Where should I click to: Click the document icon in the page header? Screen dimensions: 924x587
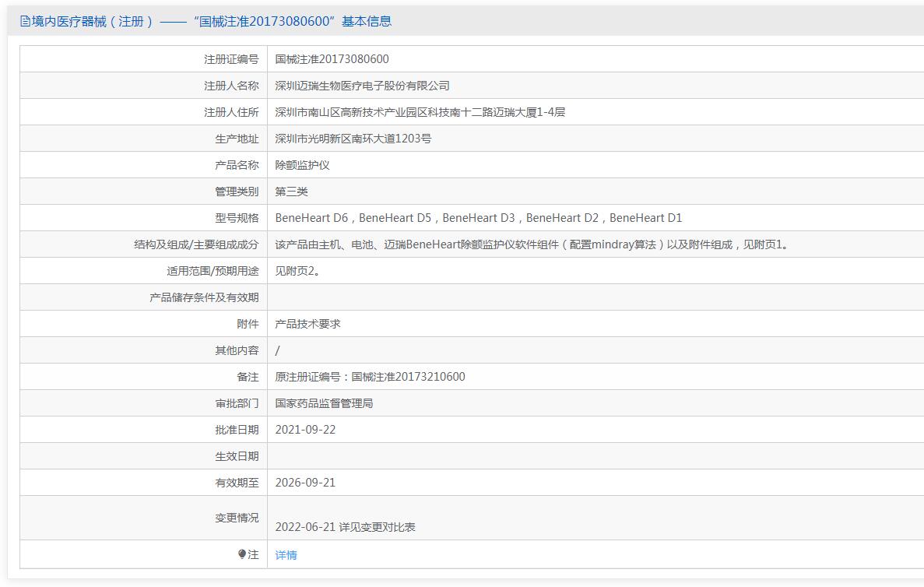click(25, 21)
